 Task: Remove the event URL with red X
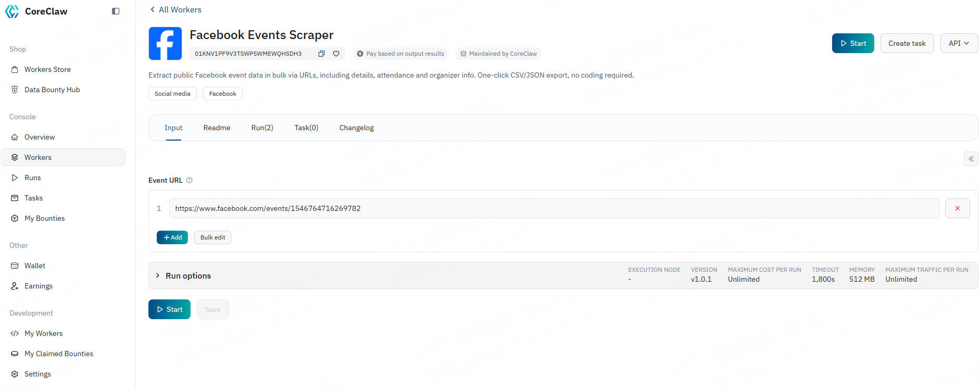(957, 208)
